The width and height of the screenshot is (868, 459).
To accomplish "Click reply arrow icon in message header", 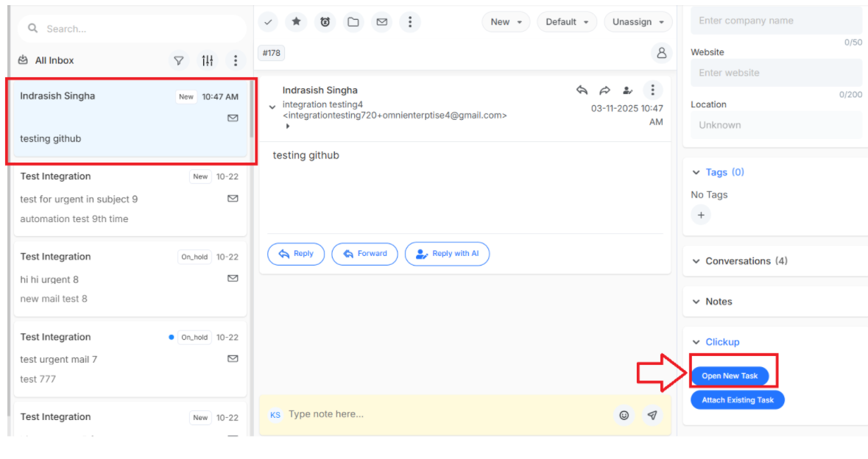I will 582,90.
